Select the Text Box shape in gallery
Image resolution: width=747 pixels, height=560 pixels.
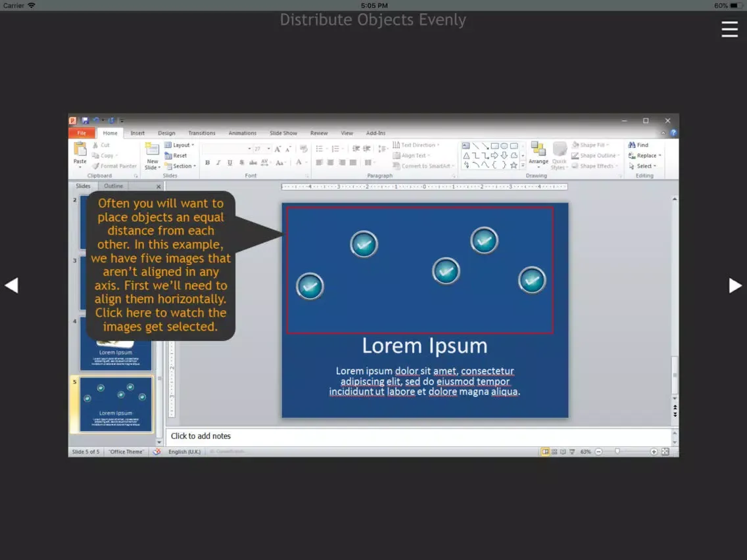pos(466,146)
